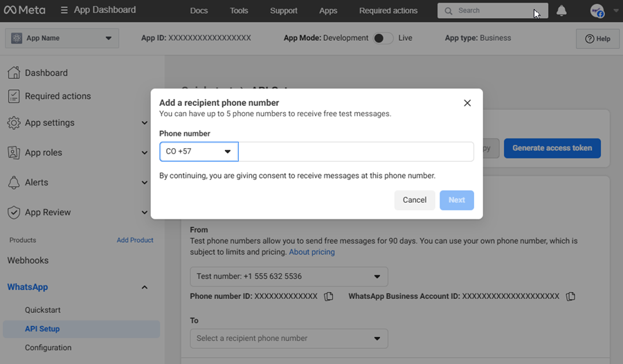Click the Required actions checklist icon
This screenshot has width=623, height=364.
coord(14,96)
